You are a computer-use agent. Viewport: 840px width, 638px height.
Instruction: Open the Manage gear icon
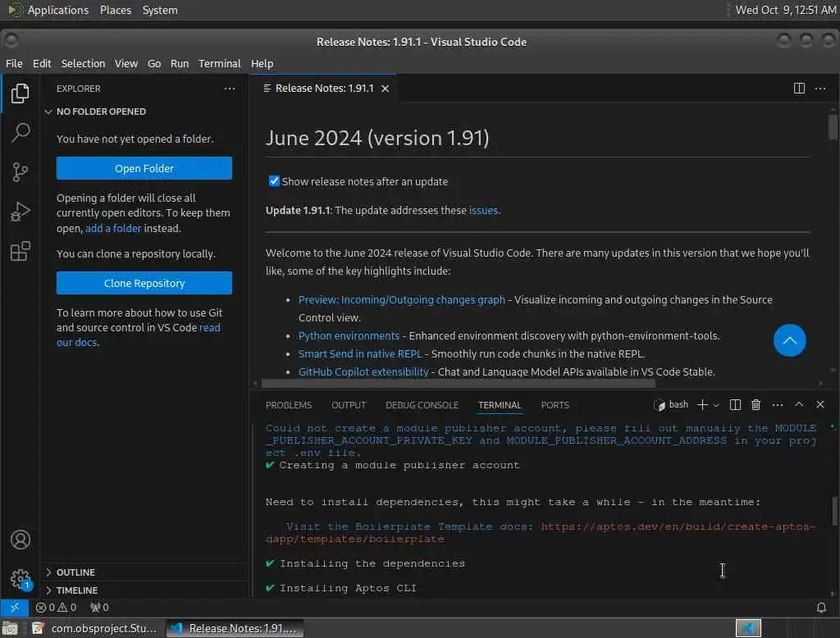pos(20,578)
